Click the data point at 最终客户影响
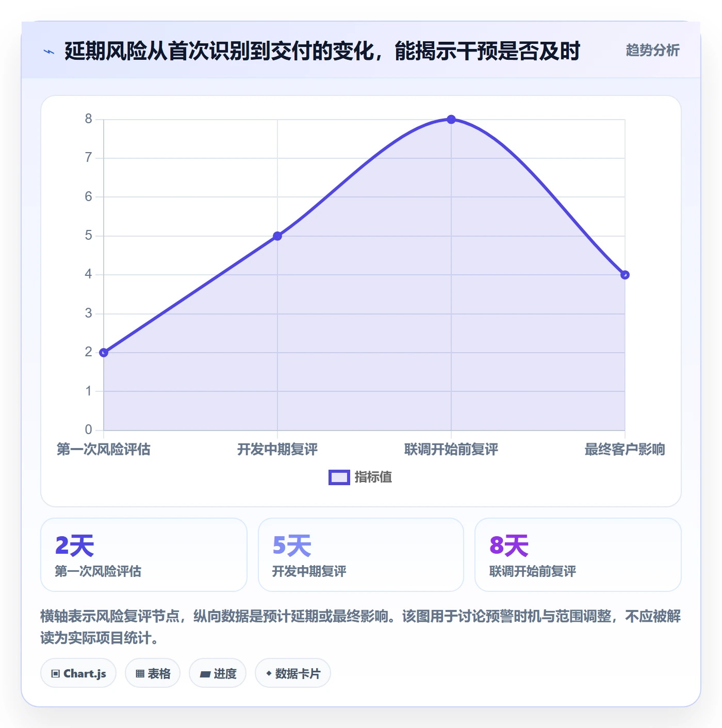This screenshot has height=728, width=722. 625,275
